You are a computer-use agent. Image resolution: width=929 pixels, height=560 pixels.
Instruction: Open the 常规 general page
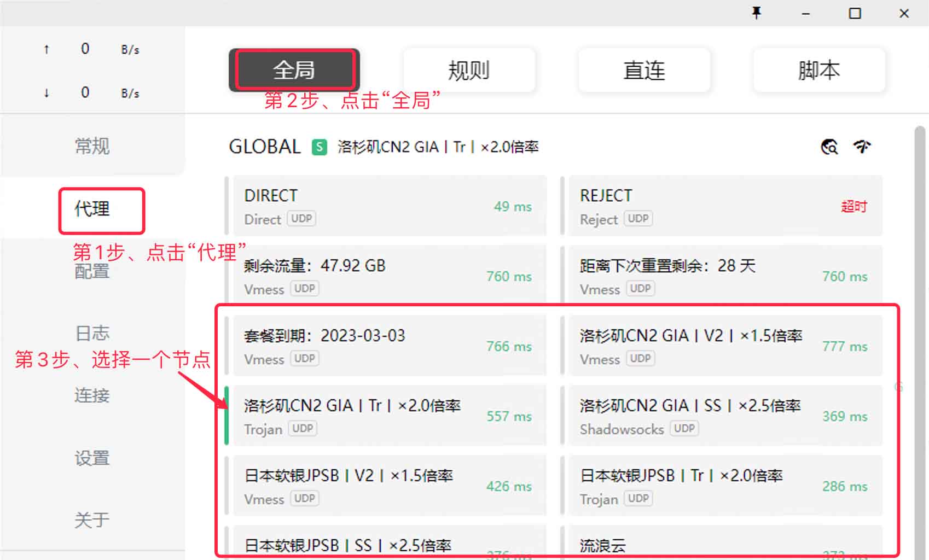(x=92, y=146)
